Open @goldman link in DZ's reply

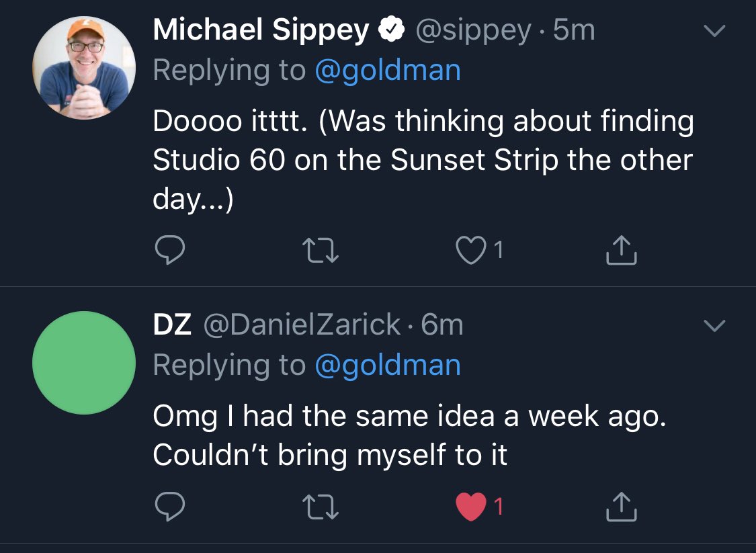click(x=388, y=365)
